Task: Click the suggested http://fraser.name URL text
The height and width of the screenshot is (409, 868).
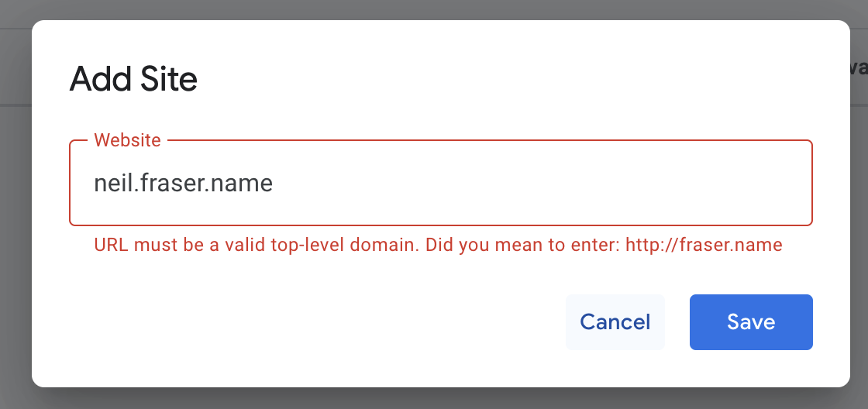Action: pyautogui.click(x=704, y=245)
